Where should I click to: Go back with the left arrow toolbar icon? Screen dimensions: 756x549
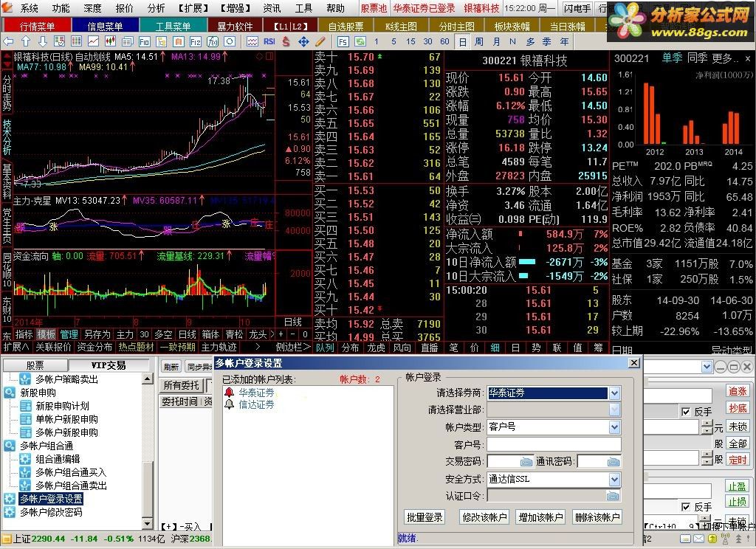(x=9, y=42)
